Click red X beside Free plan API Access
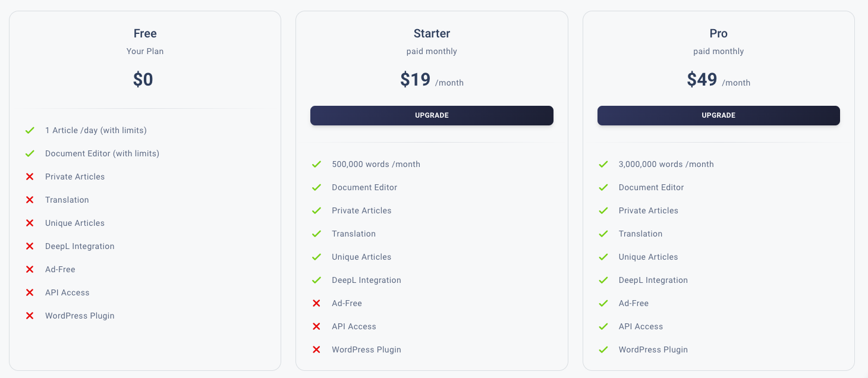The width and height of the screenshot is (868, 378). 30,292
